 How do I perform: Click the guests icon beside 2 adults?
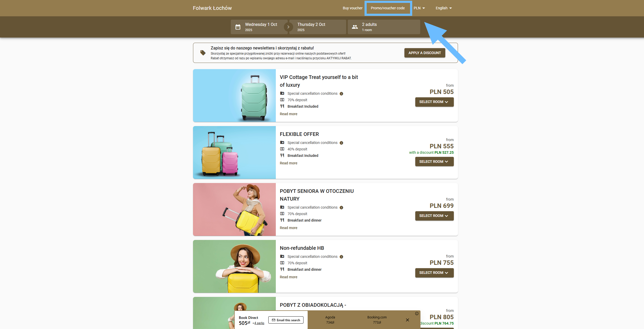click(355, 27)
